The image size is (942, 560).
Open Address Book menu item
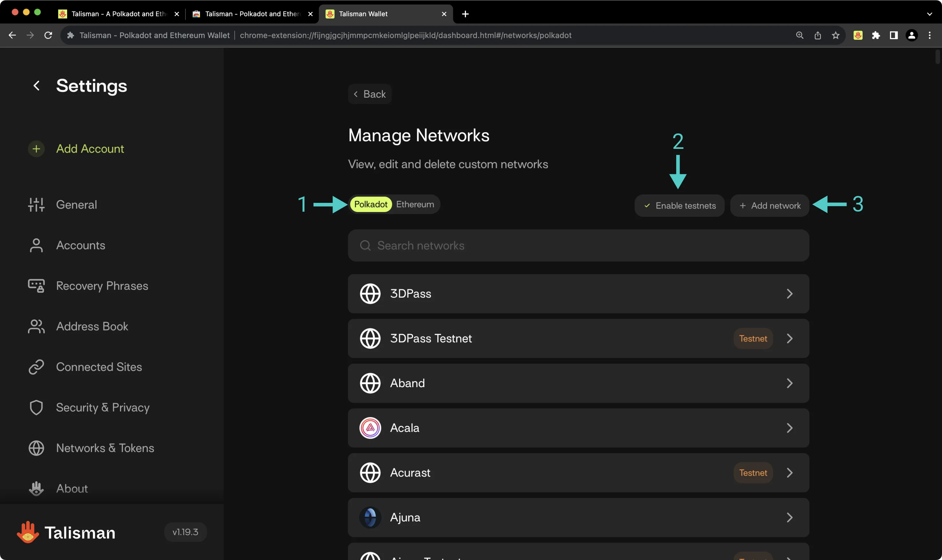[x=92, y=326]
